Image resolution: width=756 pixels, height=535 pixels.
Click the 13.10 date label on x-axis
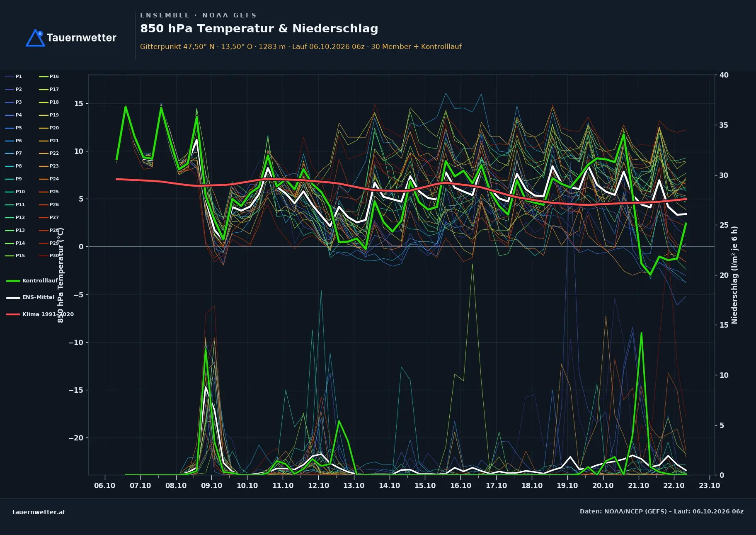[x=354, y=486]
